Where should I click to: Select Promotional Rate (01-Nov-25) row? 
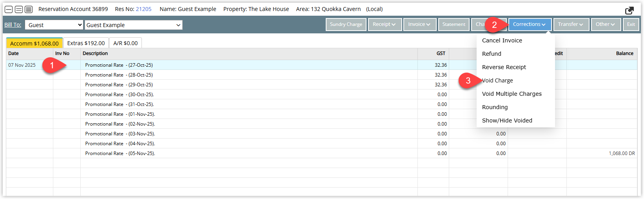[321, 114]
